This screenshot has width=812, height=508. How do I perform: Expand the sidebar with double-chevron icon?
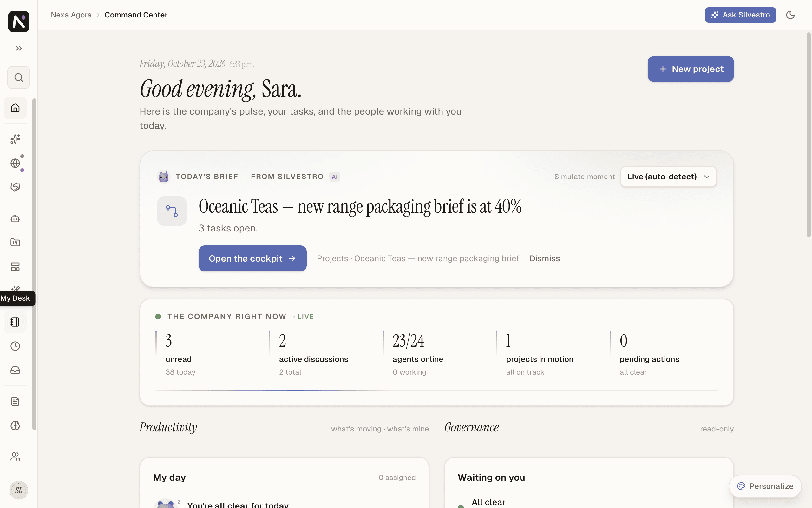coord(19,48)
